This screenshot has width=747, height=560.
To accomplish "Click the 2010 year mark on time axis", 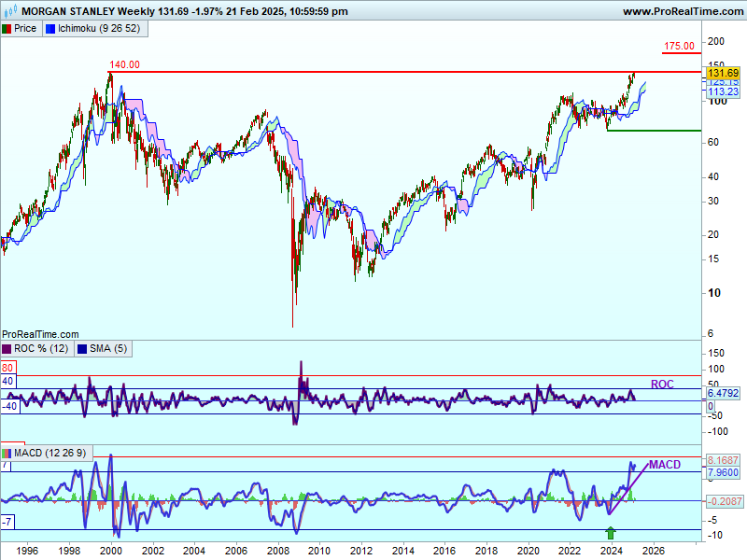I will 320,551.
